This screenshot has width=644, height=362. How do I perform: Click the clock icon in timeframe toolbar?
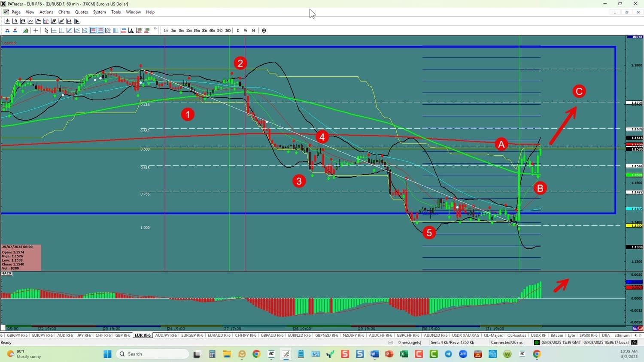[x=264, y=30]
